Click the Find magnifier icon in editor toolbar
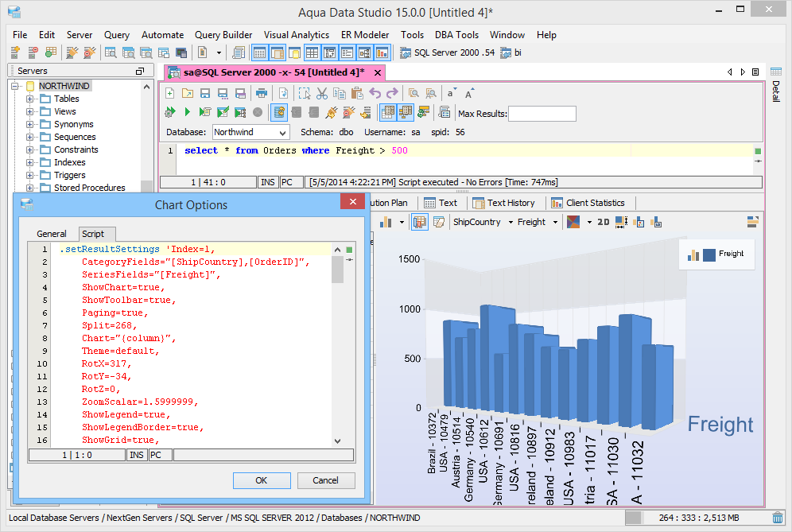The width and height of the screenshot is (792, 532). tap(413, 94)
